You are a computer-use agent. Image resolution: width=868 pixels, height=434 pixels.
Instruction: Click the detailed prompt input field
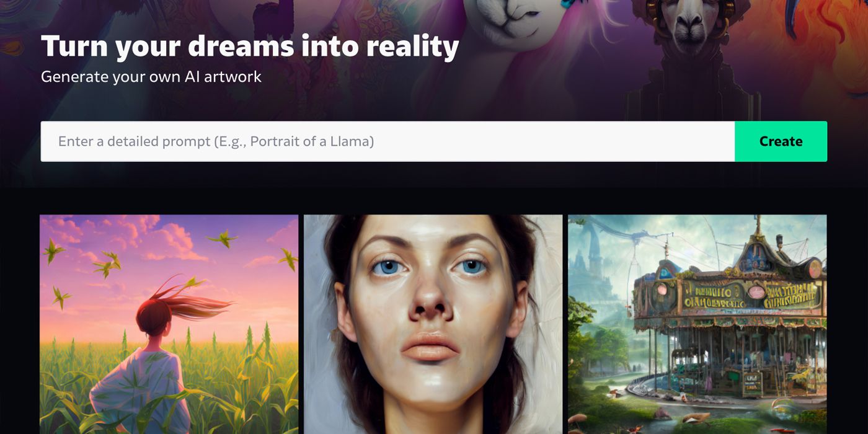point(387,141)
